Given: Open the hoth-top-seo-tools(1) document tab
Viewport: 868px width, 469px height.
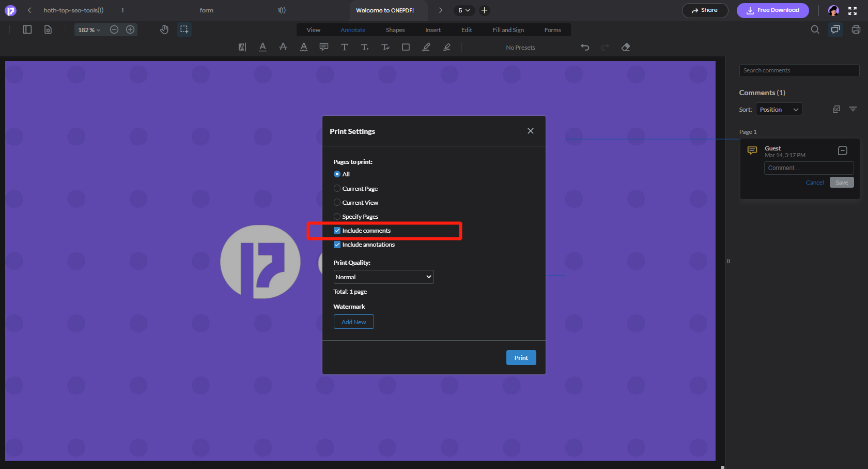Looking at the screenshot, I should pos(73,10).
